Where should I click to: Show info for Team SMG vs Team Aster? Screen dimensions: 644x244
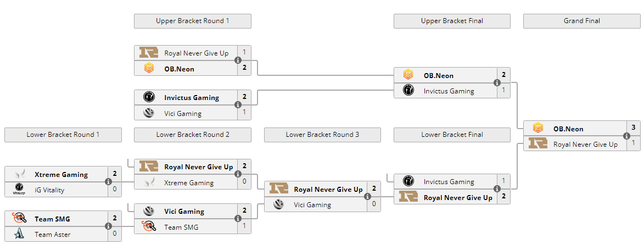(108, 226)
